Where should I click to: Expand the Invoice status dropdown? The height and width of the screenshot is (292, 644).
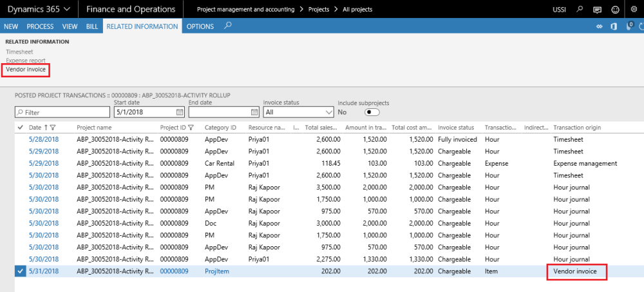(328, 112)
